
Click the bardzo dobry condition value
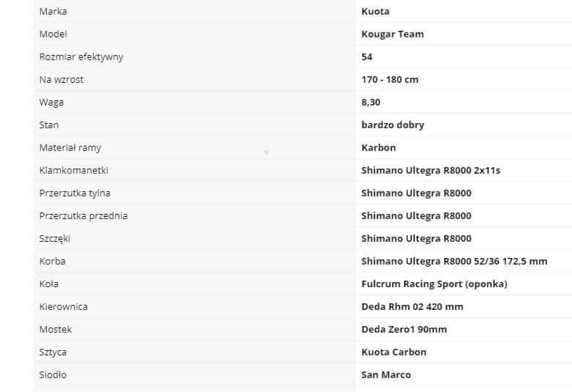pos(393,125)
